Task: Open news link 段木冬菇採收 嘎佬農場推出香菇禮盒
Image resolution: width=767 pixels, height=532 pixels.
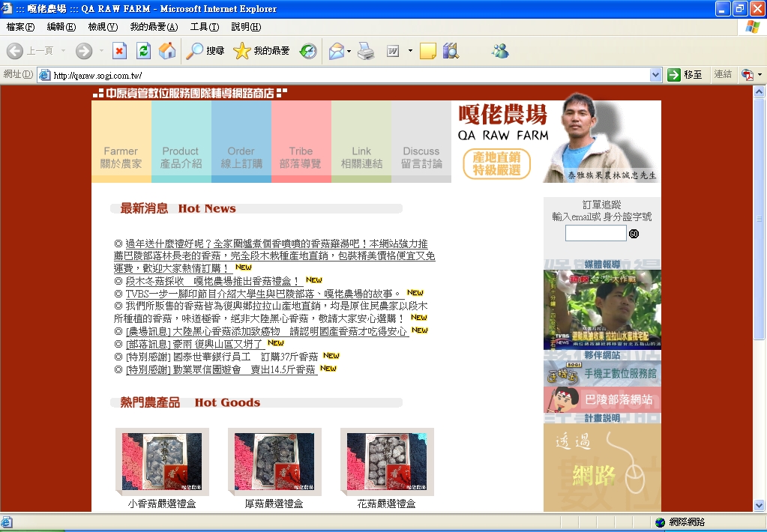Action: [x=213, y=281]
